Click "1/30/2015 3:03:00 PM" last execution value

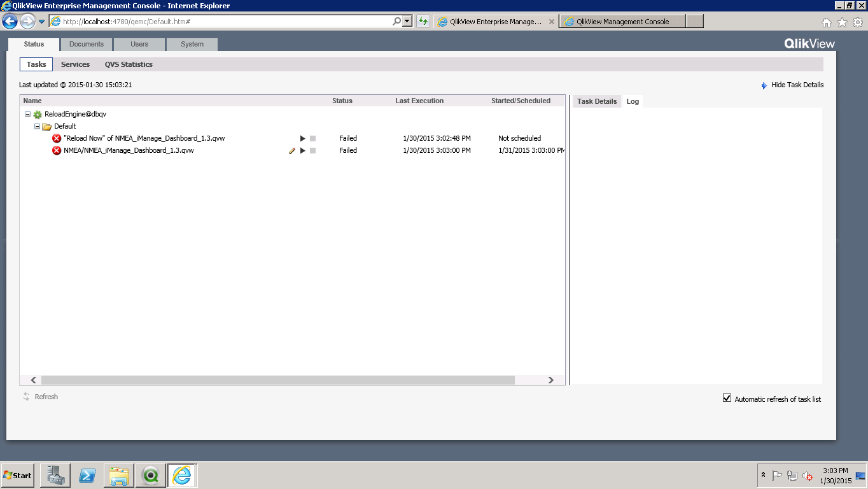click(x=437, y=151)
